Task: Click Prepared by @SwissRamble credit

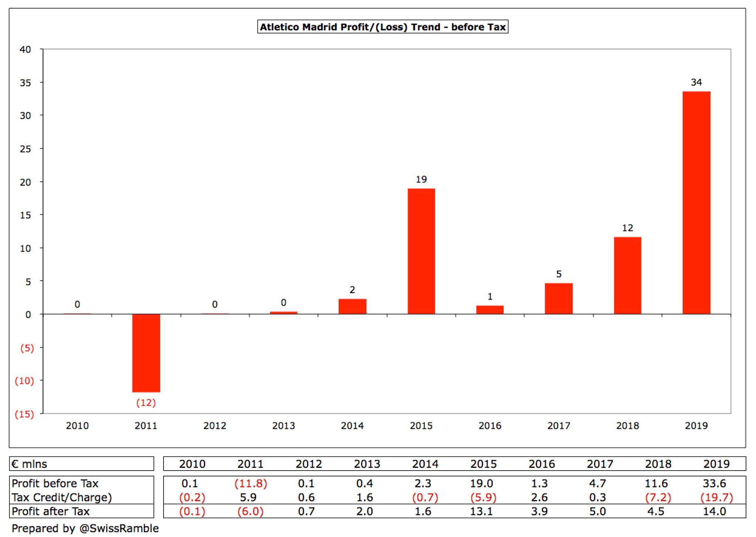Action: point(85,529)
